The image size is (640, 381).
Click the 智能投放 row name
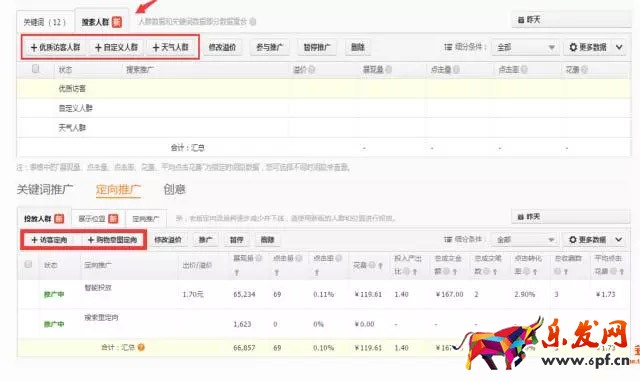(98, 287)
